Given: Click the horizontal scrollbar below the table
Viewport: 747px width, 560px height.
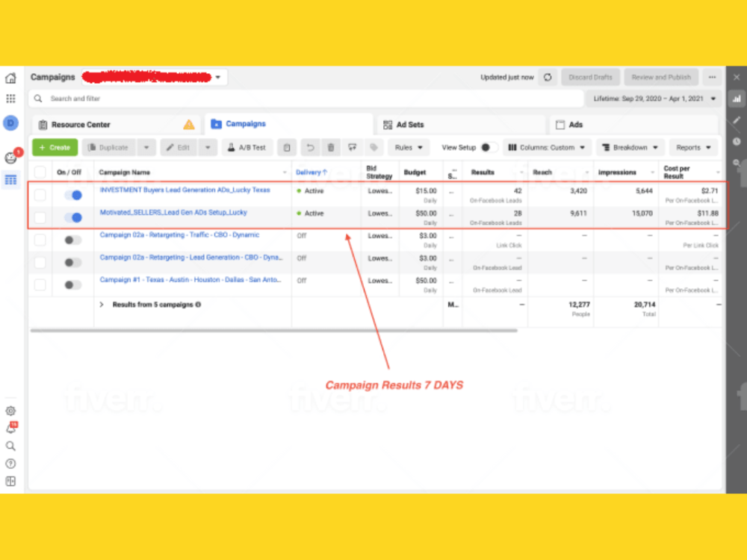Looking at the screenshot, I should click(274, 330).
